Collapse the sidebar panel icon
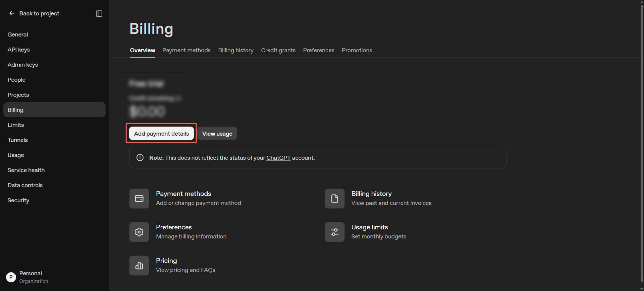644x291 pixels. (x=99, y=13)
